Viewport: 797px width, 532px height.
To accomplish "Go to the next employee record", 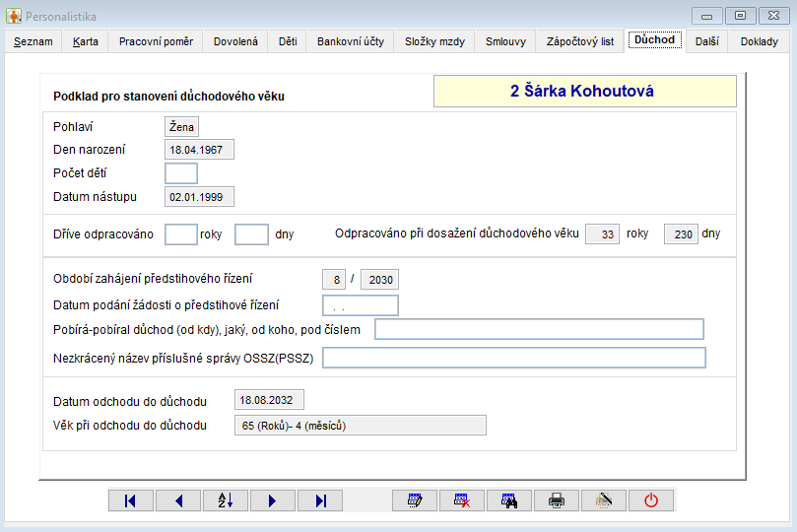I will (273, 500).
